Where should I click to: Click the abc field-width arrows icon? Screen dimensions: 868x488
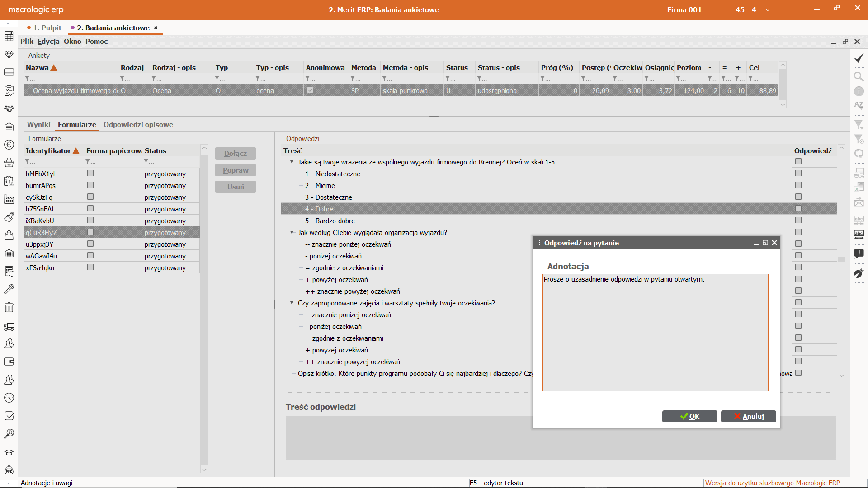tap(859, 234)
